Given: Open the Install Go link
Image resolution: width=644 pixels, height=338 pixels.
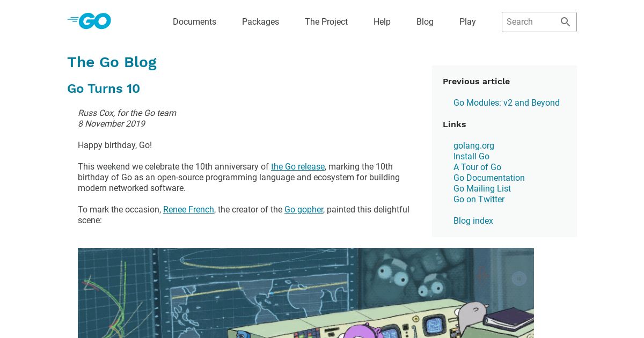Looking at the screenshot, I should pos(471,157).
